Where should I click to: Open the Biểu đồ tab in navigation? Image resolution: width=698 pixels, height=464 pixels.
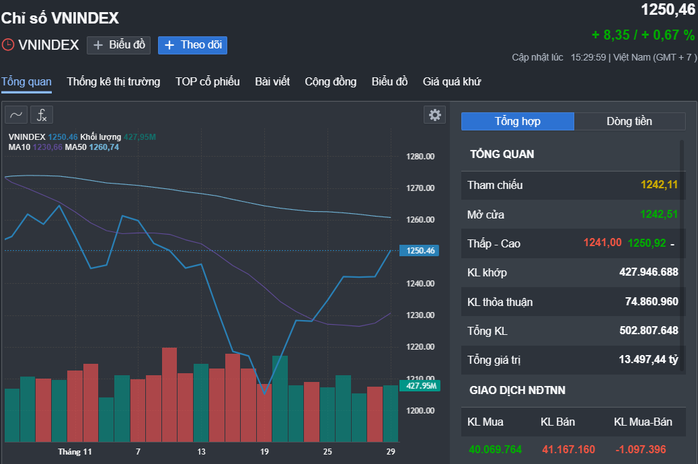point(390,82)
